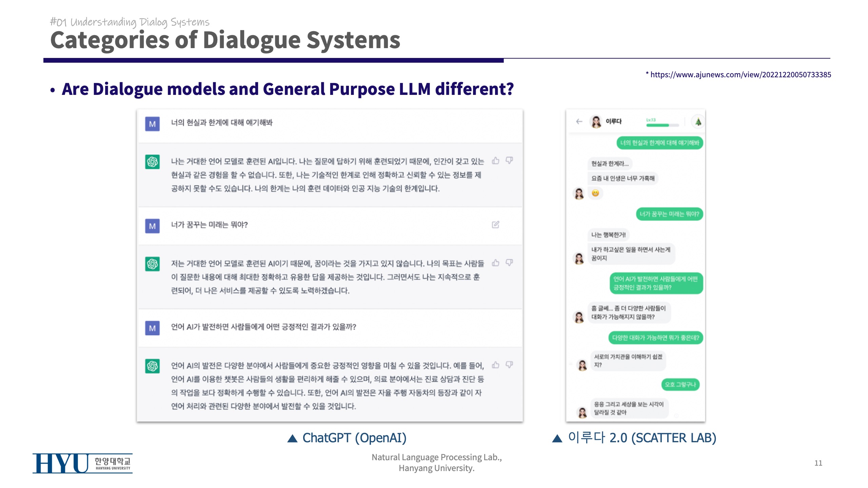Click the smiling emoji message in 이루다 chat
The height and width of the screenshot is (488, 868).
point(595,193)
